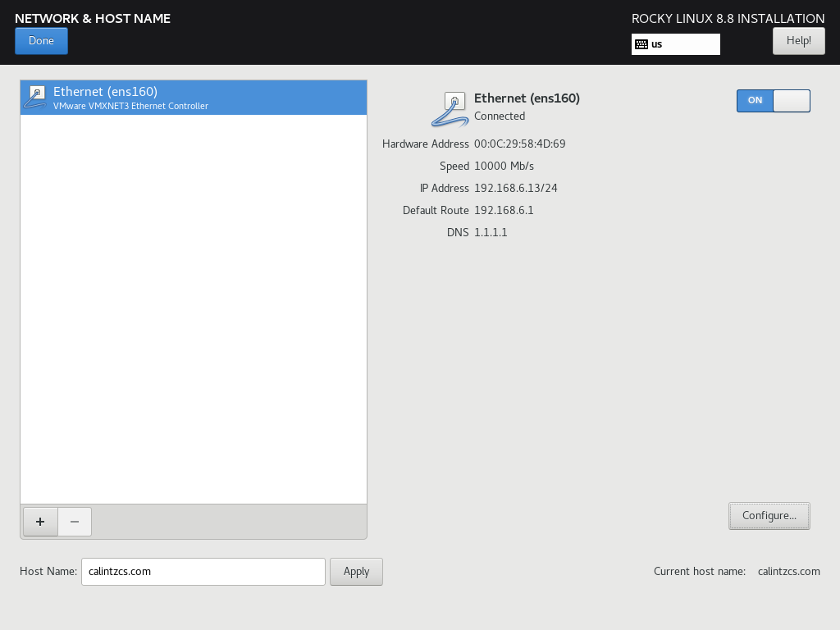This screenshot has width=840, height=630.
Task: Click the keyboard icon beside us
Action: tap(641, 44)
